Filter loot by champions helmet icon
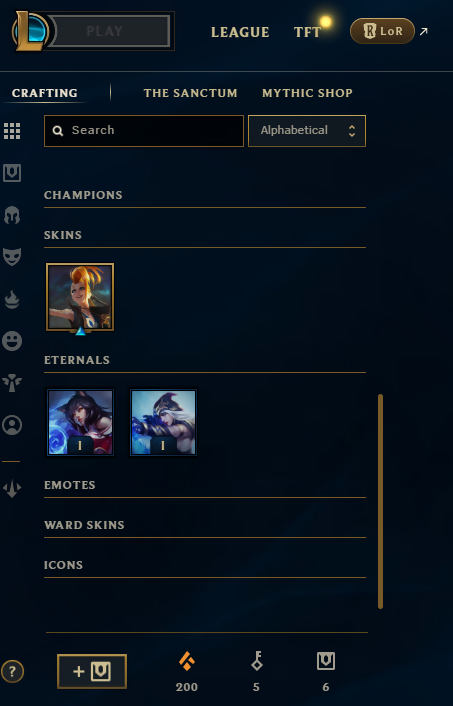453x706 pixels. (12, 215)
